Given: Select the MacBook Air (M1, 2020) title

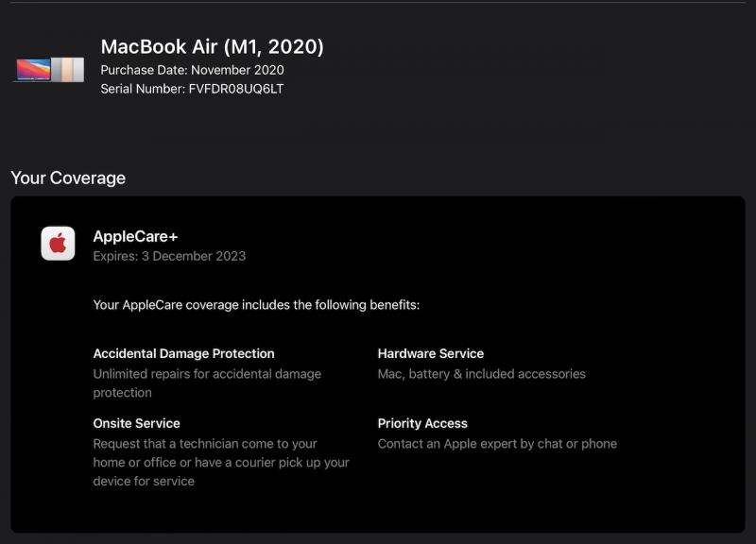Looking at the screenshot, I should click(x=212, y=46).
